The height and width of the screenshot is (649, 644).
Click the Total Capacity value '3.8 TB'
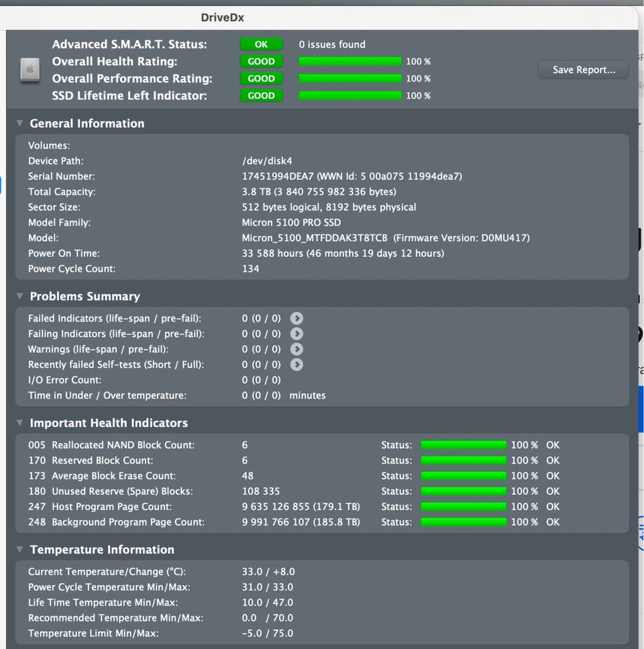(x=256, y=192)
